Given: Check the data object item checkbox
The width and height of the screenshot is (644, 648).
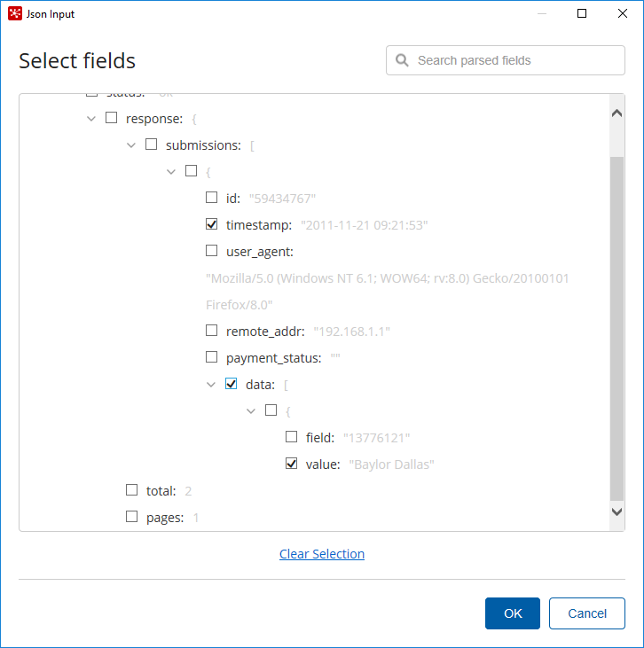Looking at the screenshot, I should pos(271,410).
